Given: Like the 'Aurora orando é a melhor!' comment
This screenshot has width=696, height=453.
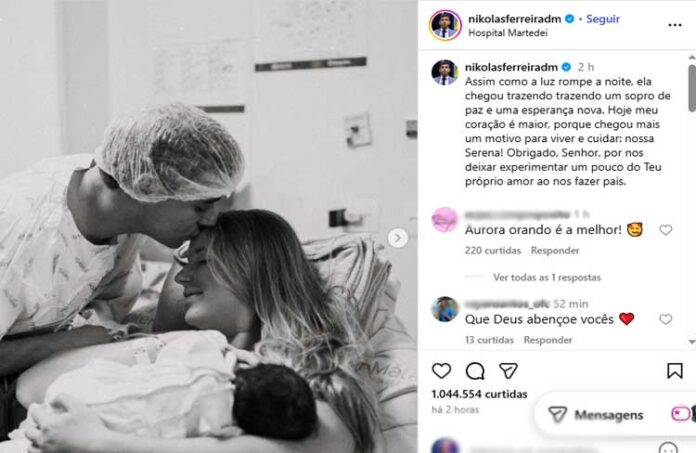Looking at the screenshot, I should coord(665,230).
